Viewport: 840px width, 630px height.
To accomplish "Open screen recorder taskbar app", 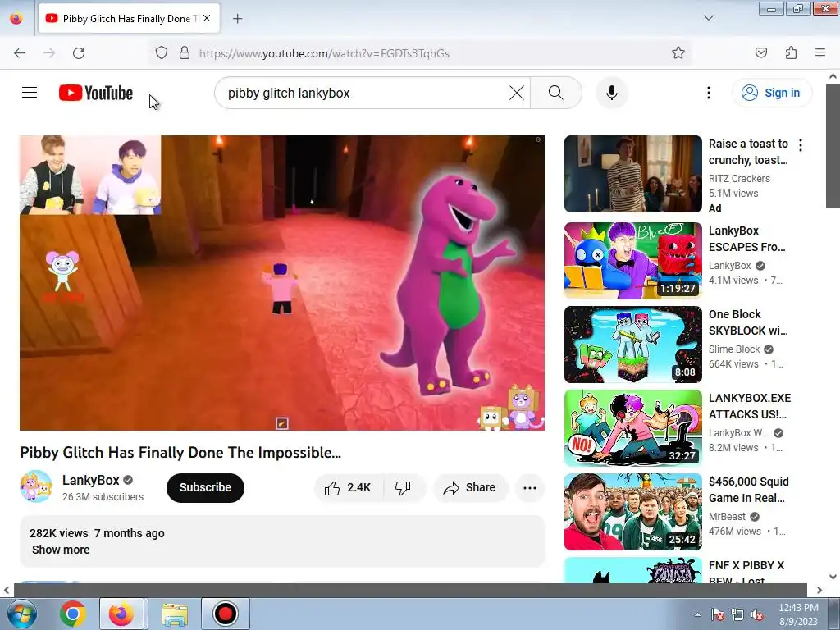I will click(x=226, y=614).
